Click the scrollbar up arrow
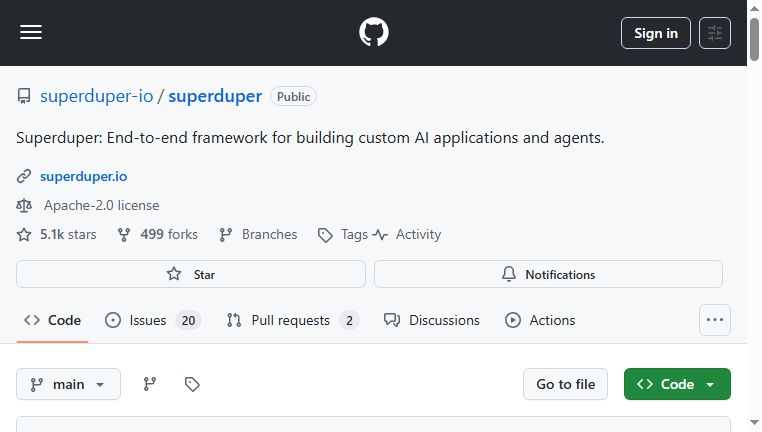 [754, 8]
